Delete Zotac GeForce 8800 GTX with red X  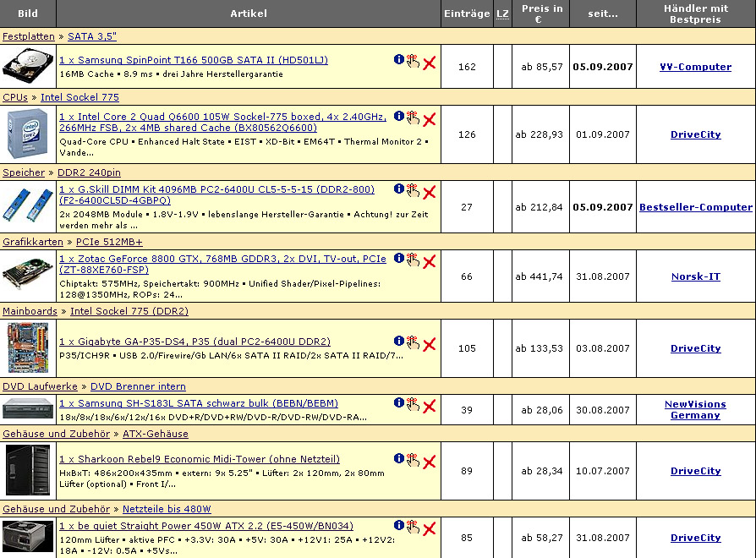(429, 261)
